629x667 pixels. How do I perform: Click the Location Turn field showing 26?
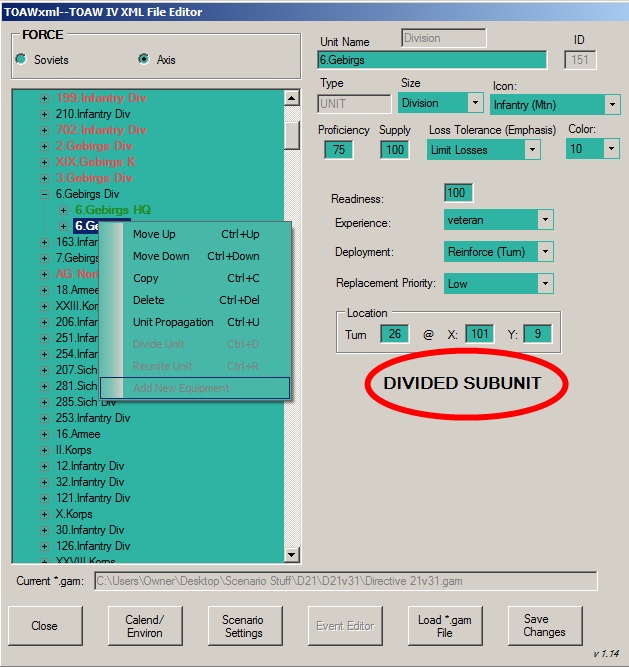coord(394,334)
